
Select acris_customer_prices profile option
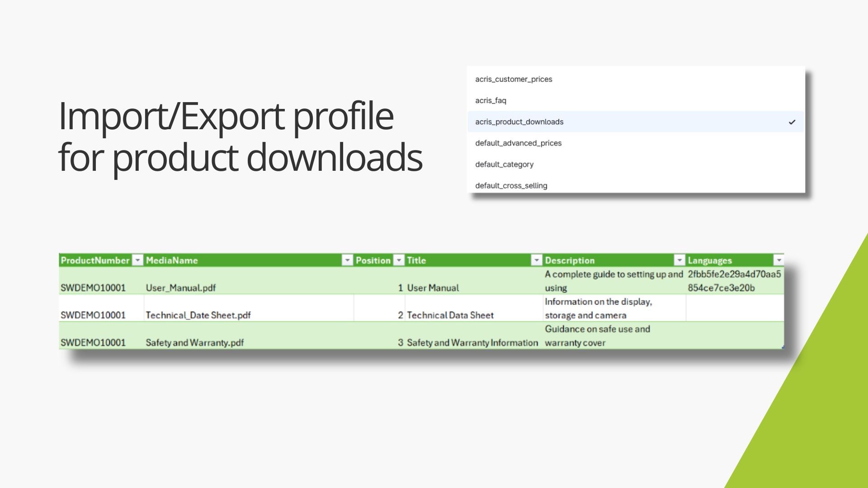coord(636,79)
